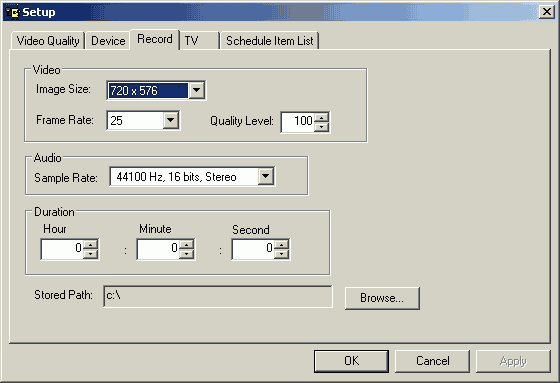560x383 pixels.
Task: Click the greyed-out Apply button
Action: pyautogui.click(x=513, y=361)
